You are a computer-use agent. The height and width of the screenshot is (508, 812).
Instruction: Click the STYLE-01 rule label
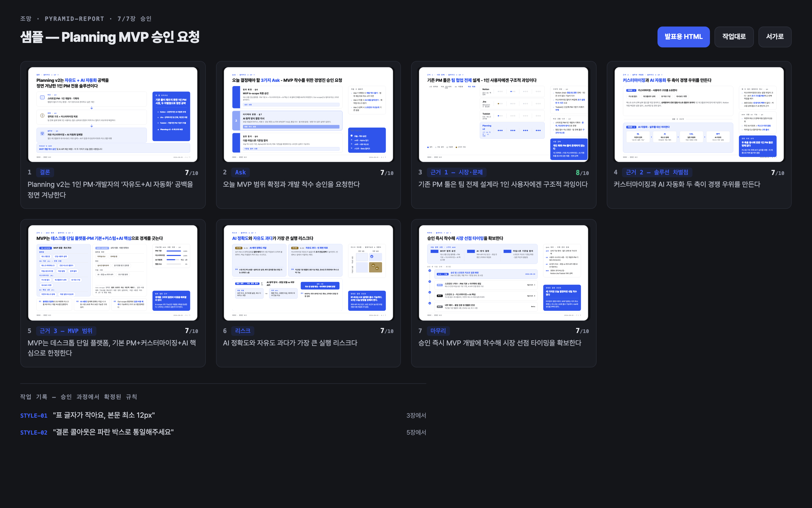point(34,416)
